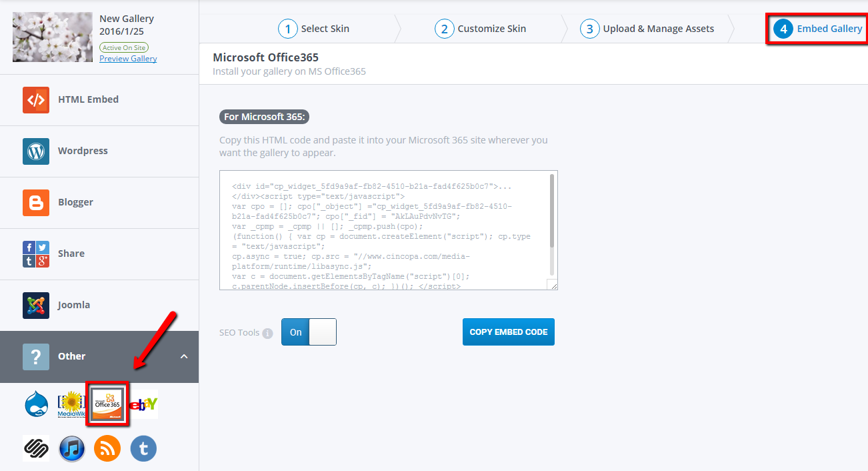Choose the Blogger logo icon
Screen dimensions: 868x471
[36, 203]
